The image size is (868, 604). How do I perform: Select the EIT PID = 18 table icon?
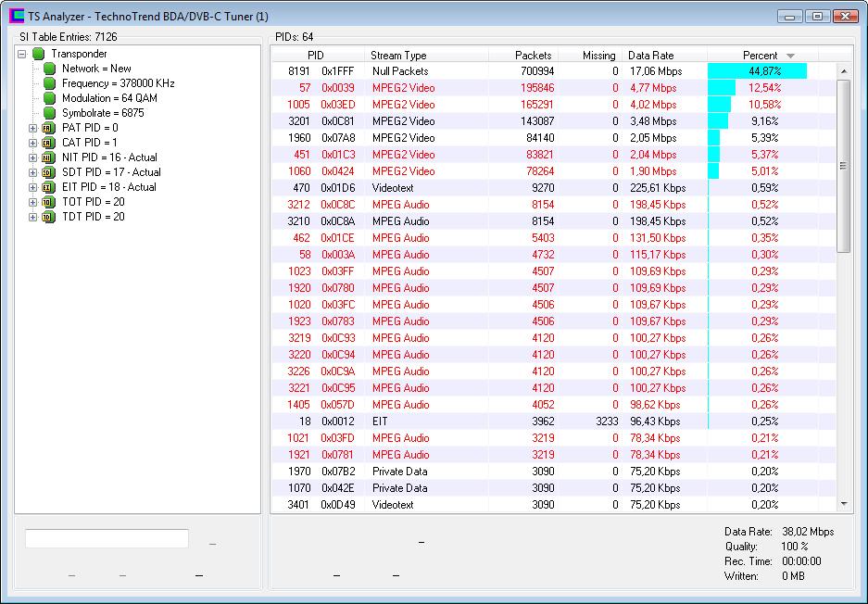(49, 187)
